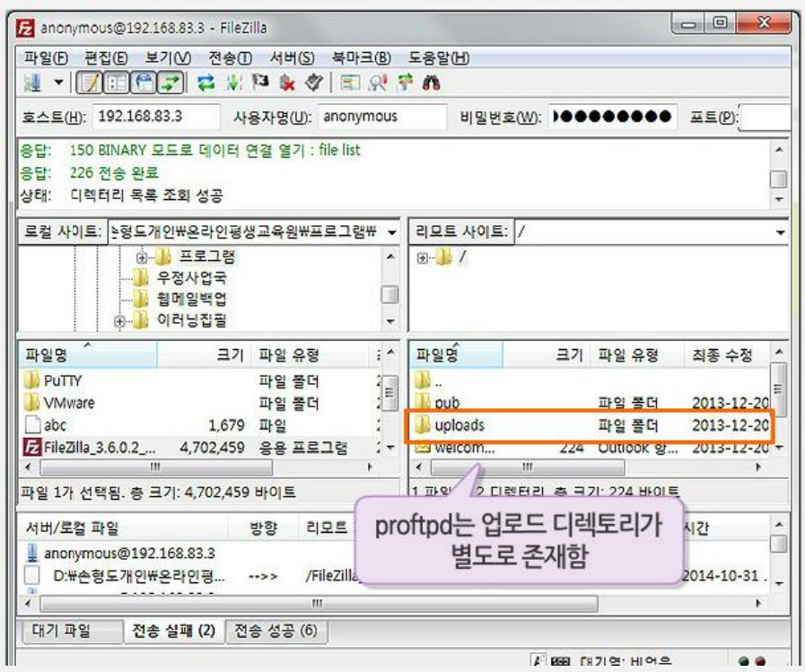This screenshot has height=672, width=805.
Task: Switch to the 전송 실패 (2) tab
Action: coord(174,631)
